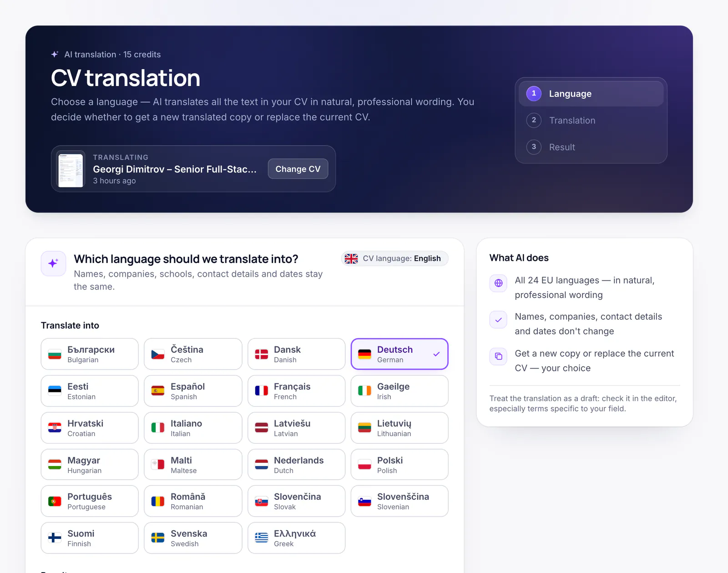Choose Dansk Danish as target language
This screenshot has height=573, width=728.
[296, 354]
